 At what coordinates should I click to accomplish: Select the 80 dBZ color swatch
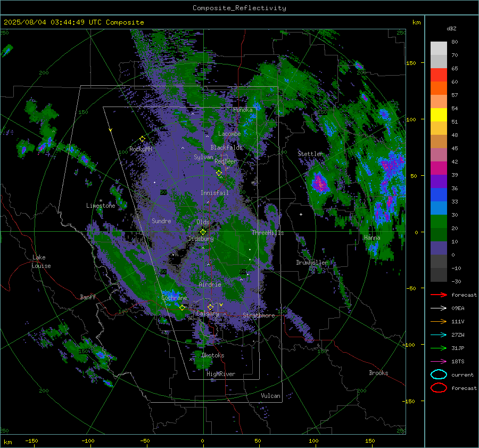[x=439, y=48]
